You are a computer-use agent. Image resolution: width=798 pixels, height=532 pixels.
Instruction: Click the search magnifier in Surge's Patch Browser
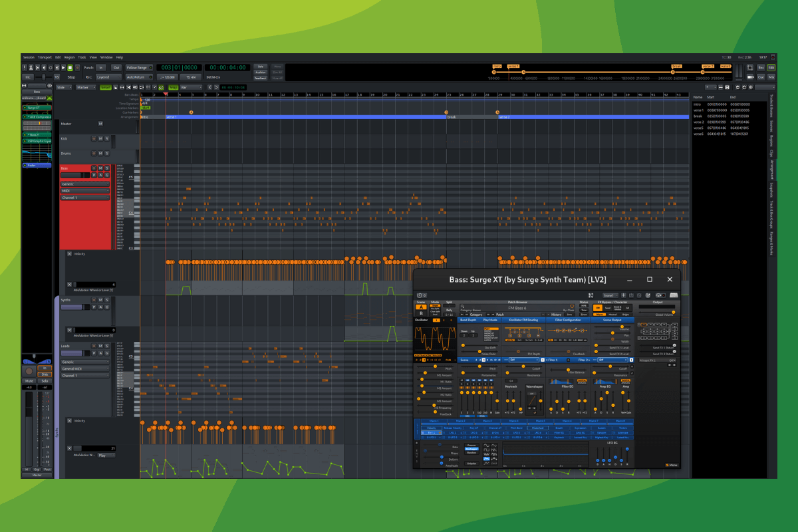click(x=462, y=306)
